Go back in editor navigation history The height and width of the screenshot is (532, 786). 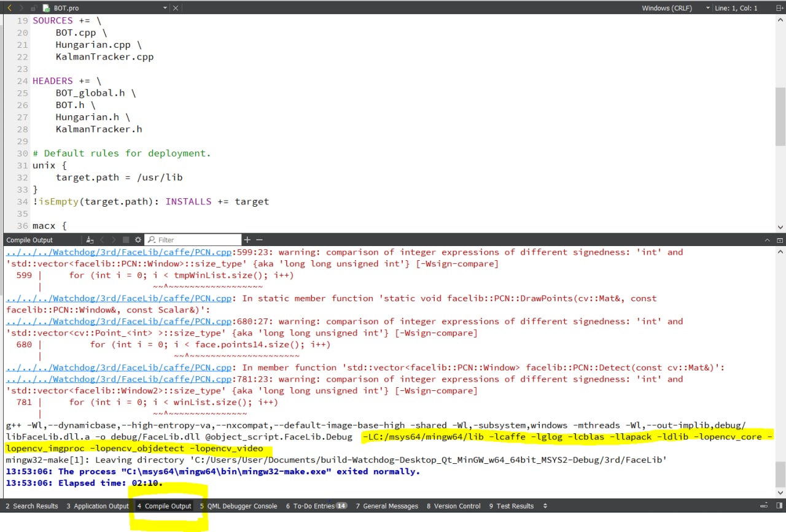[x=9, y=8]
